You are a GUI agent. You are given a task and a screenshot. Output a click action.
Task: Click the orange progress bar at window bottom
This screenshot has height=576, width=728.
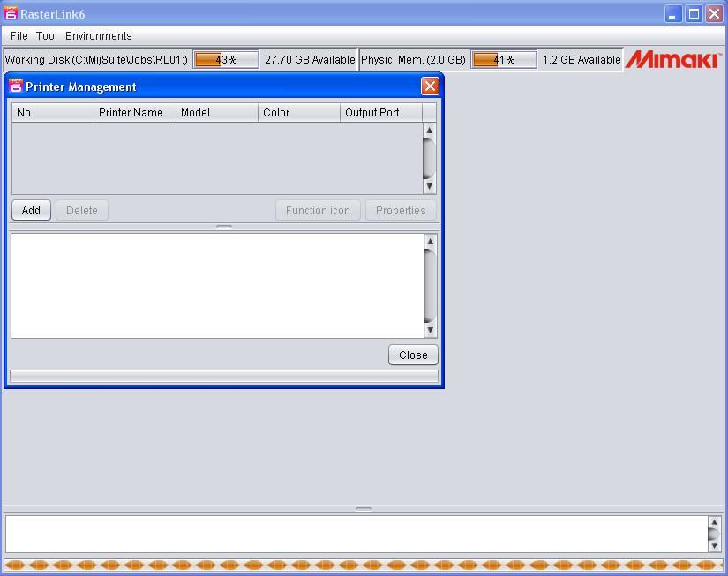(x=364, y=565)
